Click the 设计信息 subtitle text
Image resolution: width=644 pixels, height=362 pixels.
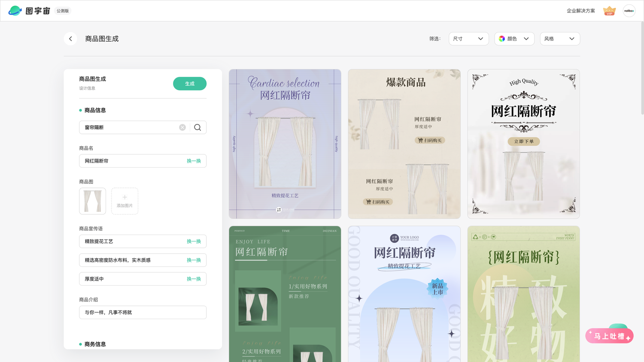(x=87, y=88)
